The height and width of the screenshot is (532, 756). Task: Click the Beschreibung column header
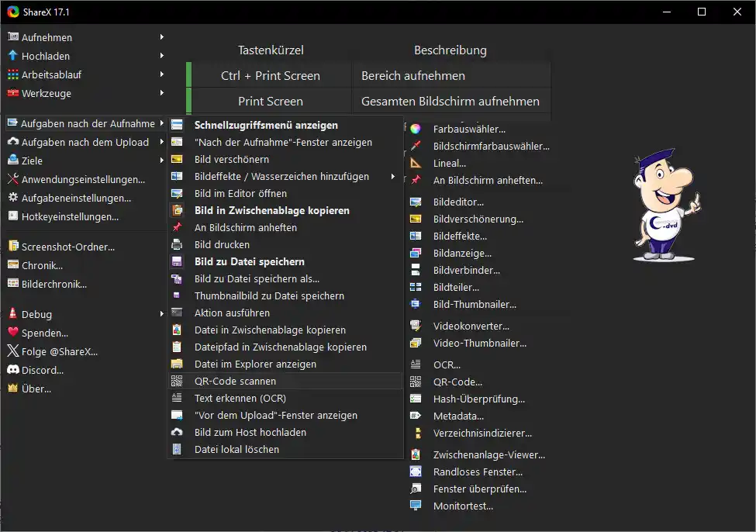(450, 50)
